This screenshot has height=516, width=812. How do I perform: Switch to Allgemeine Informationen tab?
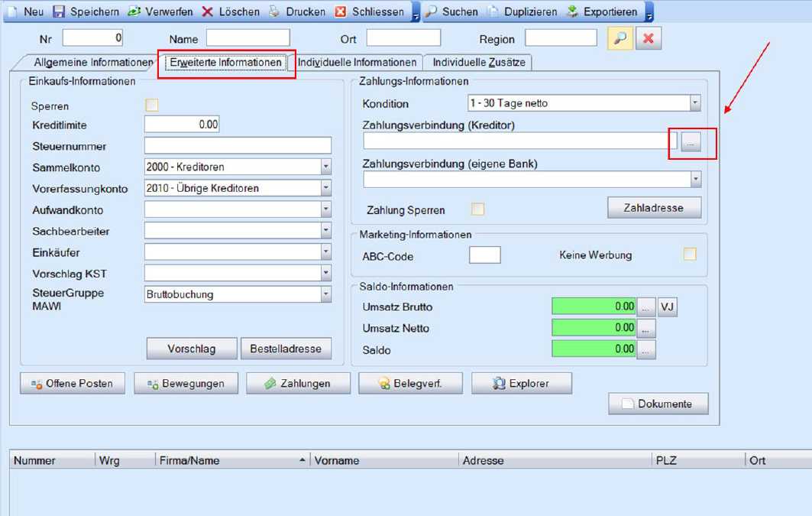tap(93, 63)
